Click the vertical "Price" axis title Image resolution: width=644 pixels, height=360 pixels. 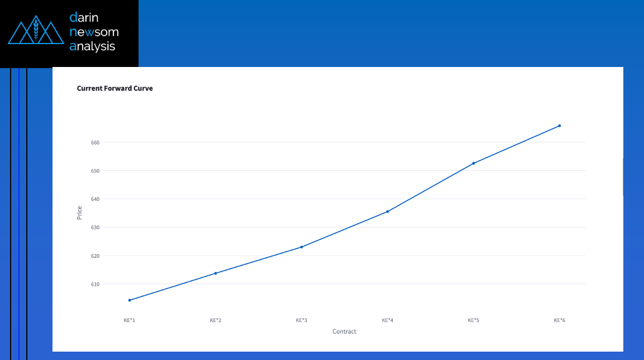click(x=79, y=213)
